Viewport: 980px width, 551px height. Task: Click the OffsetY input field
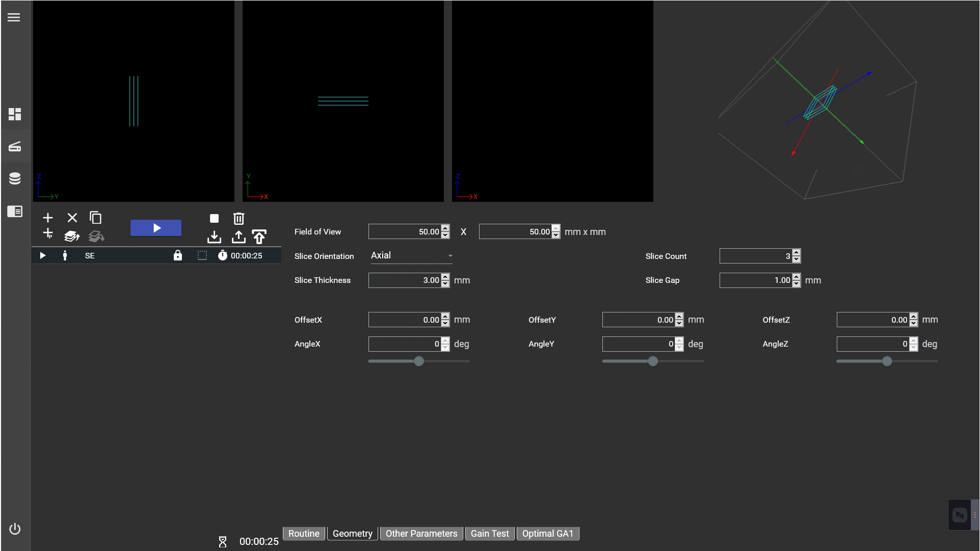pyautogui.click(x=638, y=320)
